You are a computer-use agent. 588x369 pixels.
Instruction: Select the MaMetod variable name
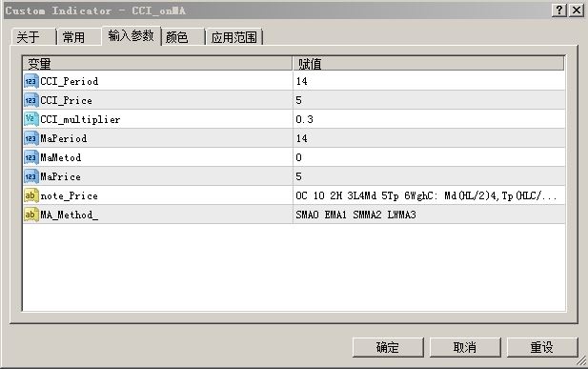point(61,157)
